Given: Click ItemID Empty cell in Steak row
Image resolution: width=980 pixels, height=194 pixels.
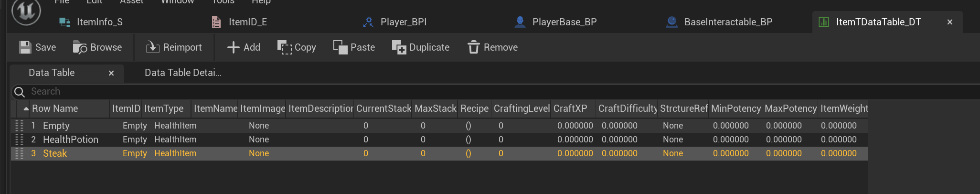Looking at the screenshot, I should click(135, 153).
